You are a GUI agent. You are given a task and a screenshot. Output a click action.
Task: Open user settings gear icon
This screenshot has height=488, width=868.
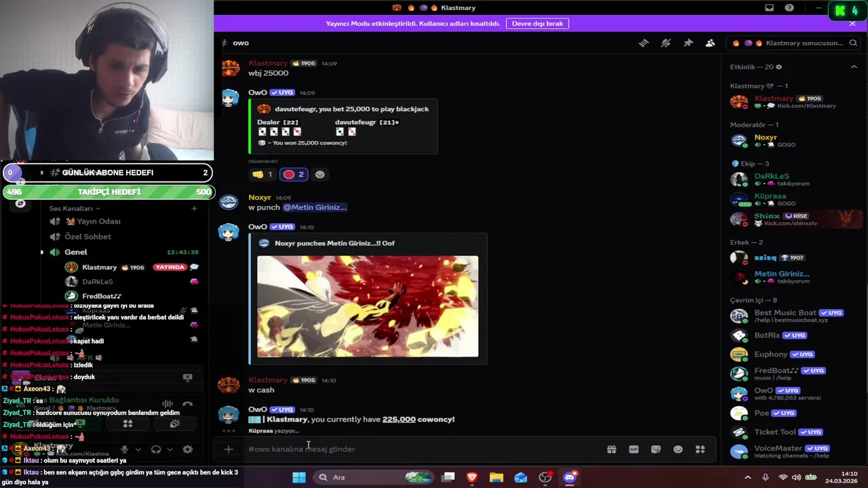click(188, 449)
